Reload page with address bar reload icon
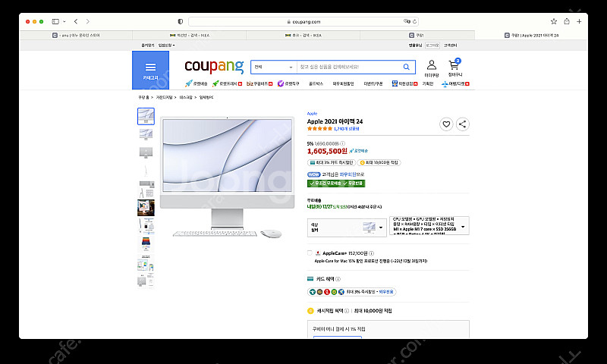 coord(414,22)
